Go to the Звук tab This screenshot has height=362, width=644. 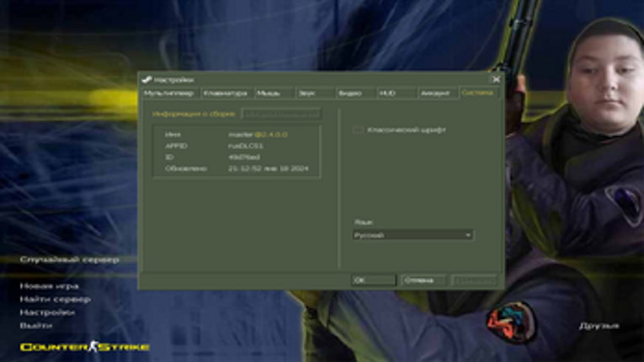pyautogui.click(x=316, y=93)
